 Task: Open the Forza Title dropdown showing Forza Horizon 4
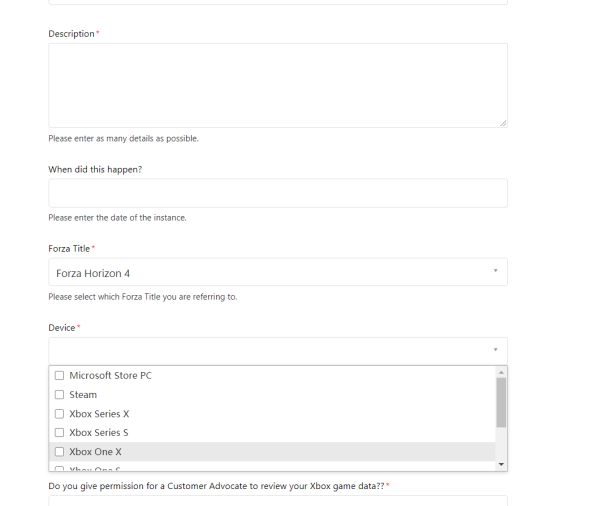click(270, 272)
